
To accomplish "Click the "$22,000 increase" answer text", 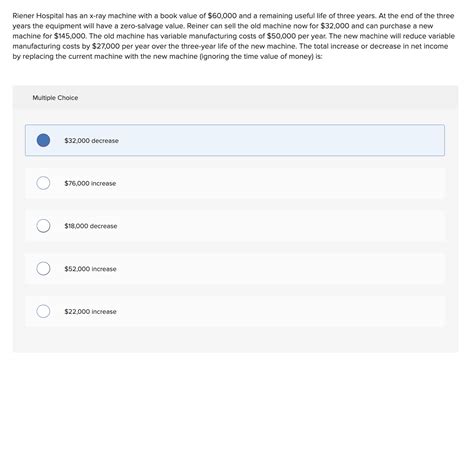I will (90, 311).
